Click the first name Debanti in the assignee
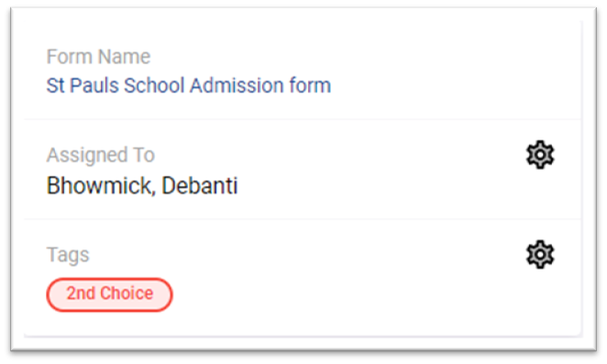 point(200,185)
